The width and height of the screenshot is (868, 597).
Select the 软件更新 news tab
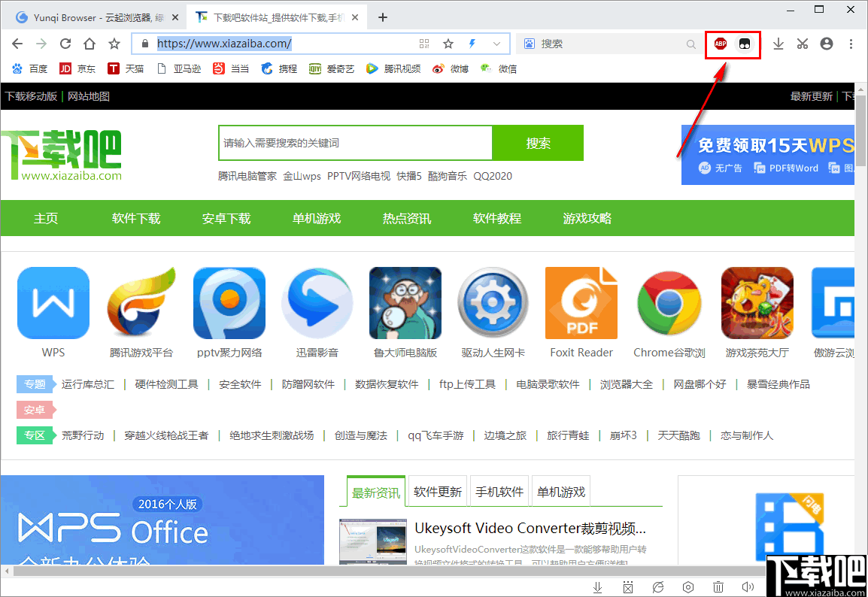tap(437, 491)
